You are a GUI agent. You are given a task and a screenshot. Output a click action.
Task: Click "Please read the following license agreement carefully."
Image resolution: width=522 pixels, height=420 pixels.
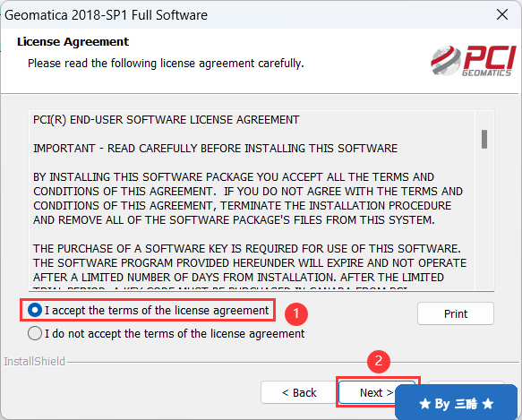[x=166, y=64]
